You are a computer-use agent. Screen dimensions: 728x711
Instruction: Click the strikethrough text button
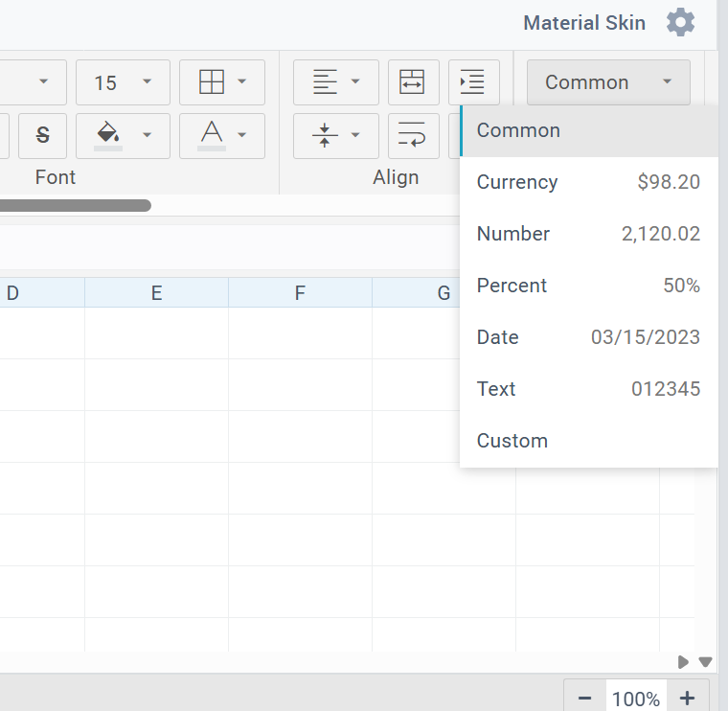pos(42,135)
